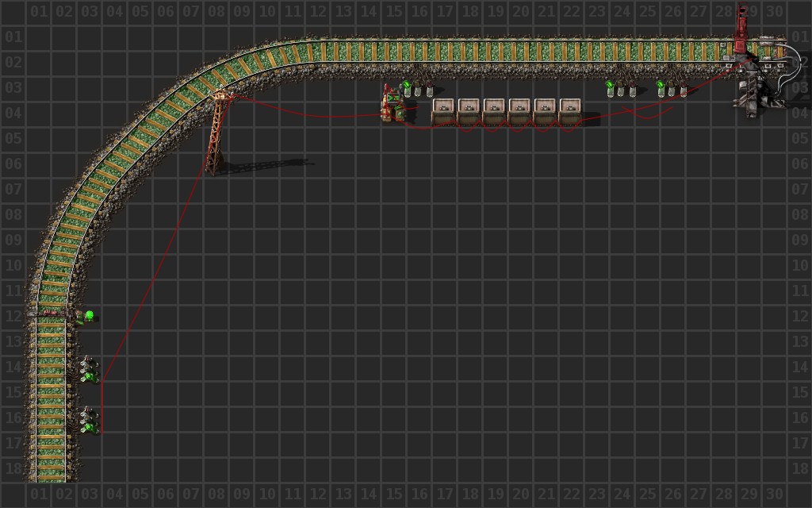
Task: Click left ruler row label 18
Action: [x=13, y=468]
